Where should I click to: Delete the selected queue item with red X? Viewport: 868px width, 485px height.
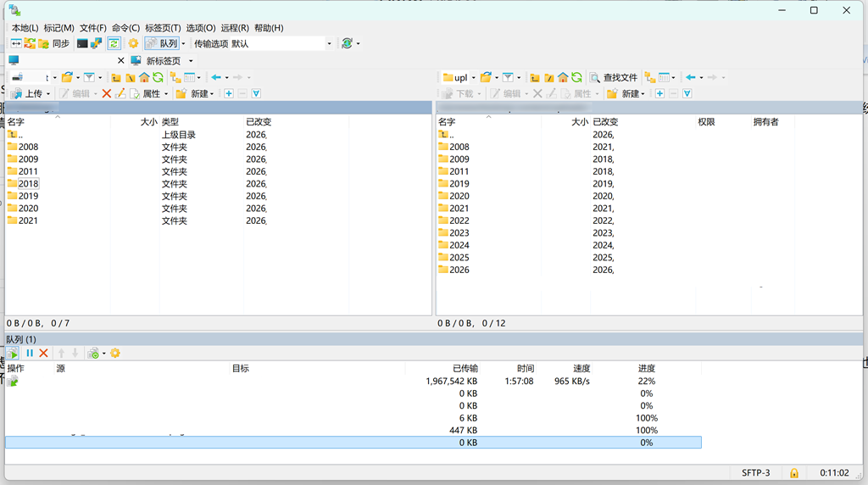[43, 353]
